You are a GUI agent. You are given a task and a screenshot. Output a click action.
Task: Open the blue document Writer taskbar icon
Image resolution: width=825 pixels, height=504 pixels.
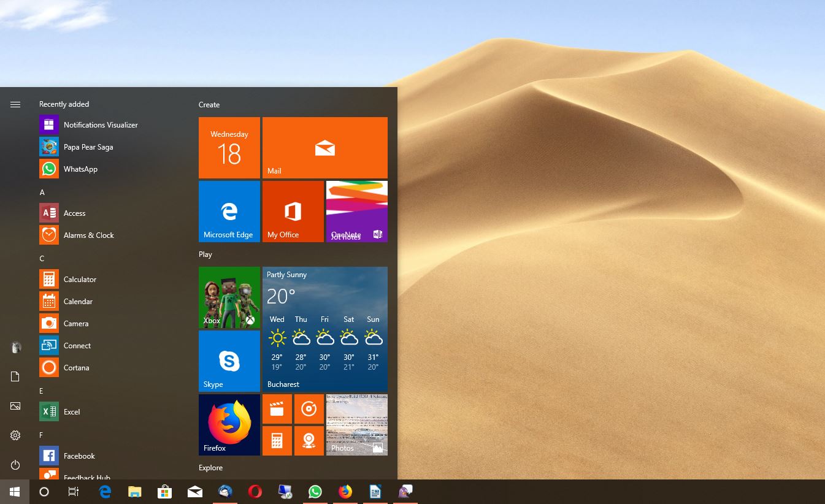(x=375, y=492)
